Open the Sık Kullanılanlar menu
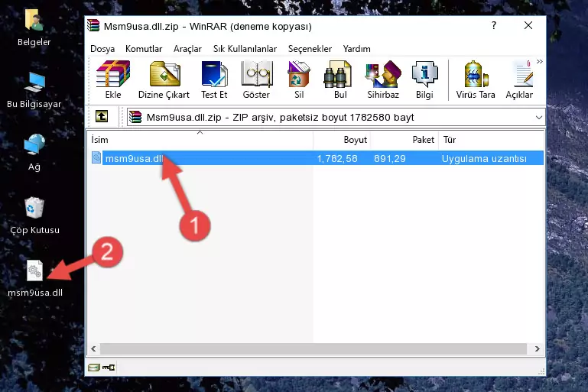This screenshot has width=588, height=392. [x=245, y=49]
